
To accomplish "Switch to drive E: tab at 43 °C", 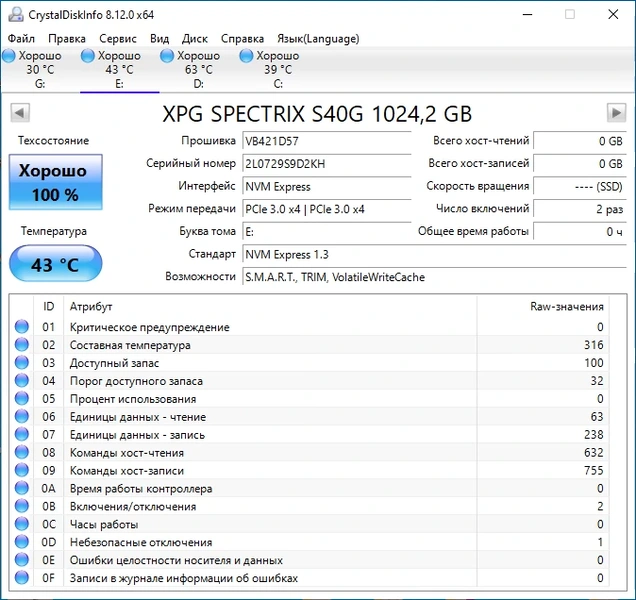I will (x=119, y=69).
